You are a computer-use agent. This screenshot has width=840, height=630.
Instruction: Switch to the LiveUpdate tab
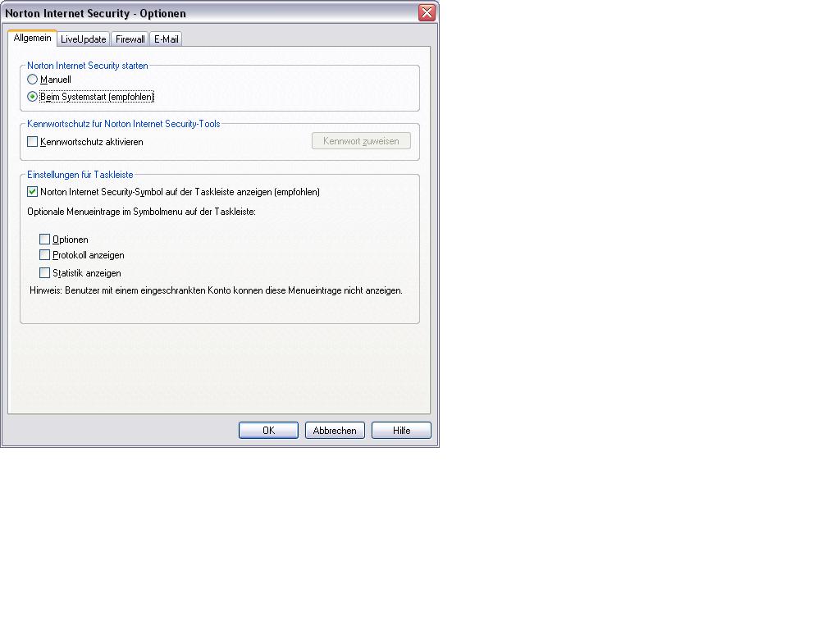click(x=83, y=39)
